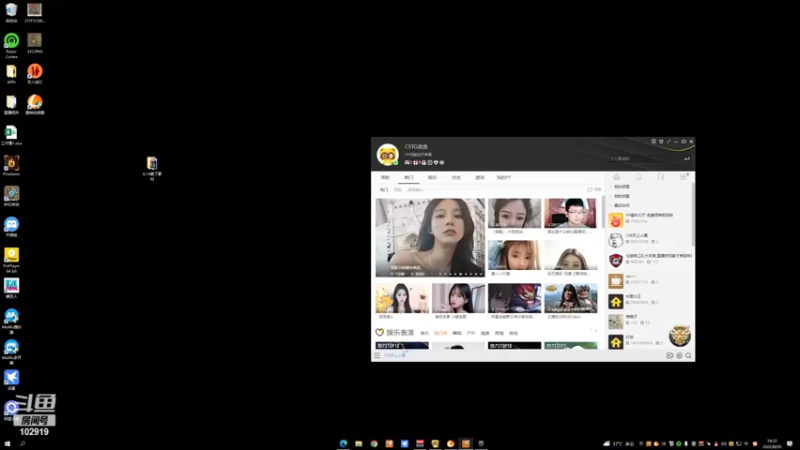
Task: Launch MuMu emulator desktop shortcut
Action: click(11, 320)
